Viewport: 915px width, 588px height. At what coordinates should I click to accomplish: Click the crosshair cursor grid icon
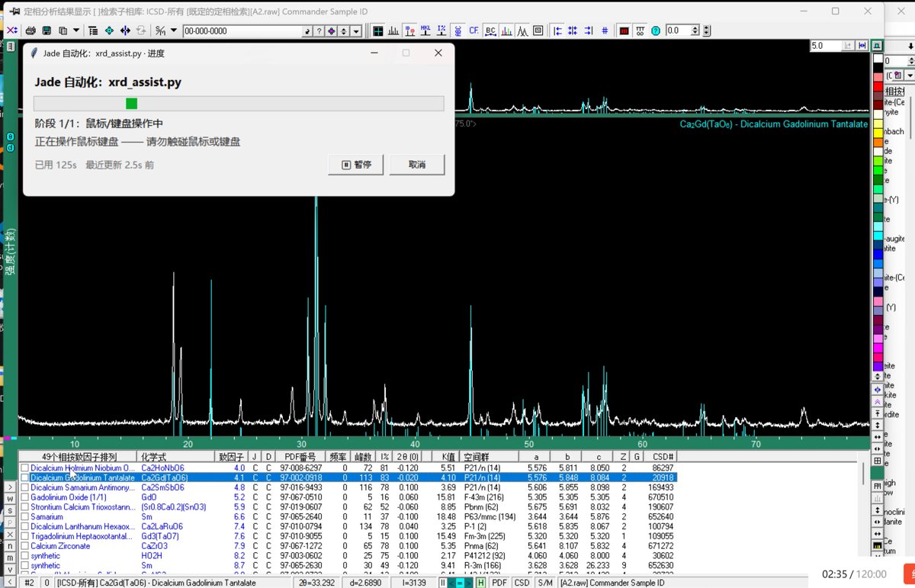(x=378, y=31)
